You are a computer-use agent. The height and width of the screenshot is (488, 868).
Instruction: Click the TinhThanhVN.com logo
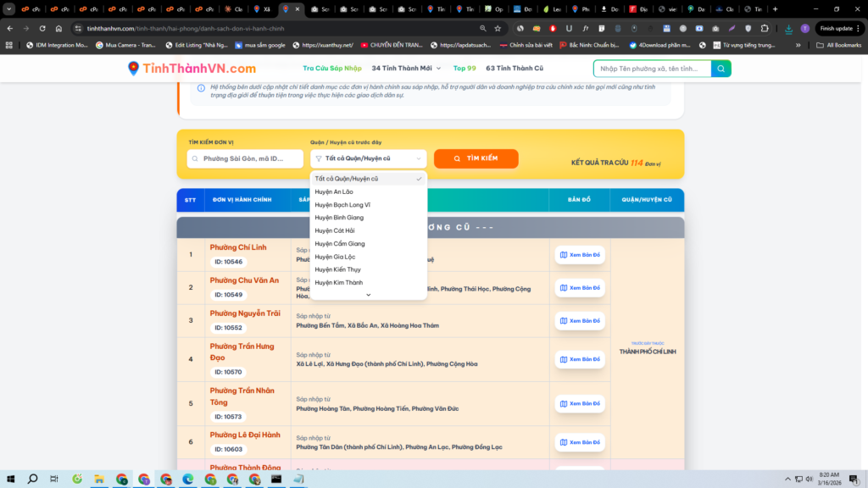(192, 69)
